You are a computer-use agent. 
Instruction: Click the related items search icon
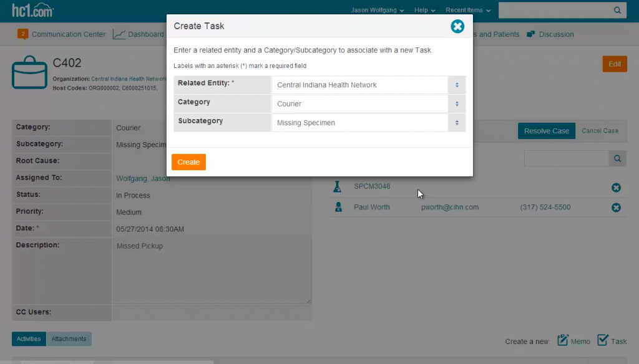point(617,159)
